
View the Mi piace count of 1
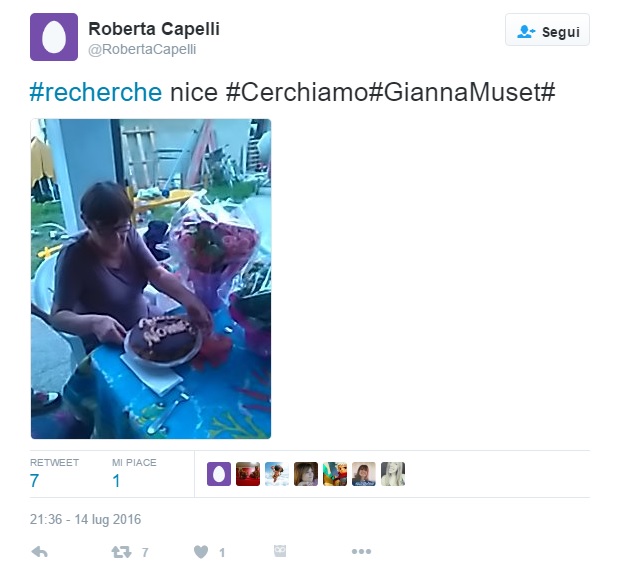click(x=134, y=474)
